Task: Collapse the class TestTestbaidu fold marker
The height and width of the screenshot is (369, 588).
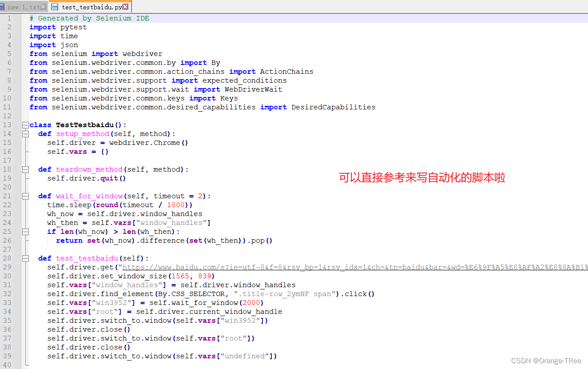Action: click(x=25, y=125)
